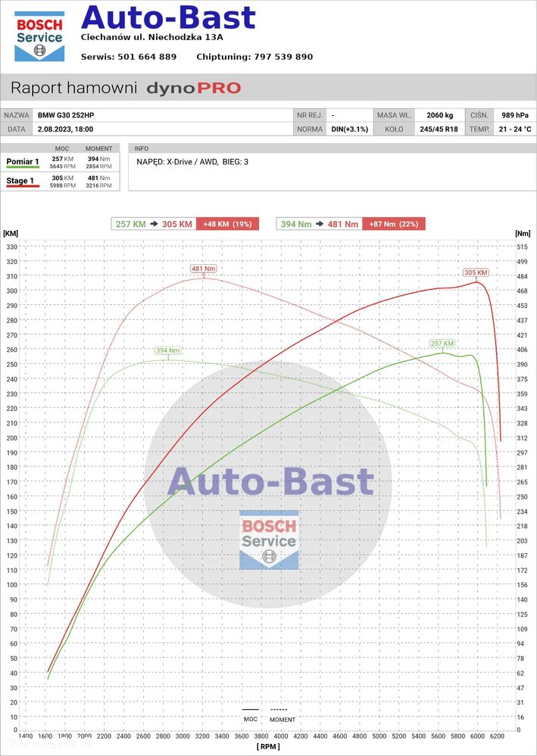Click the red '481 Nm' peak marker on chart
The image size is (537, 756).
coord(204,269)
